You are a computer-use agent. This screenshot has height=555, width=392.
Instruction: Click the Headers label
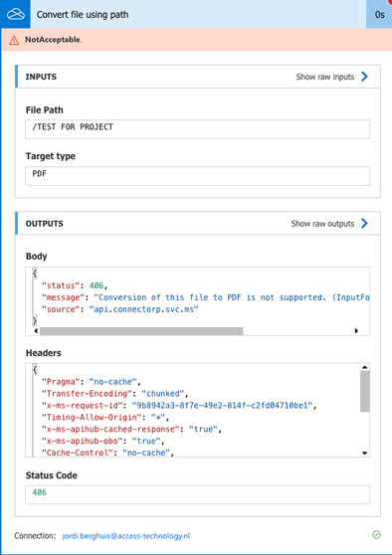(x=43, y=353)
